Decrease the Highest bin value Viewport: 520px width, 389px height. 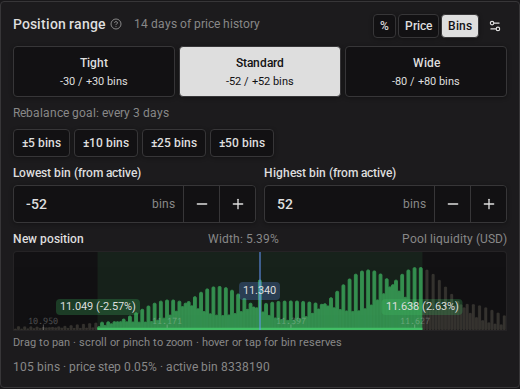pyautogui.click(x=453, y=204)
